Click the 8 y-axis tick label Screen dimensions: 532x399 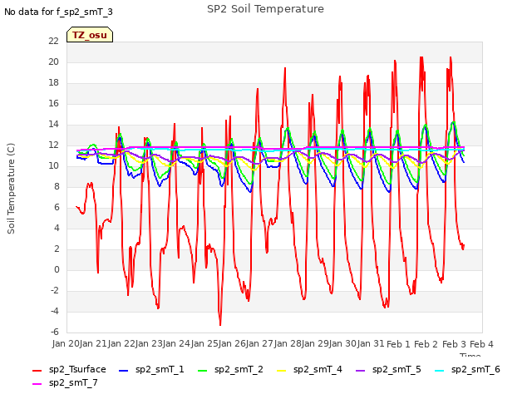[57, 186]
